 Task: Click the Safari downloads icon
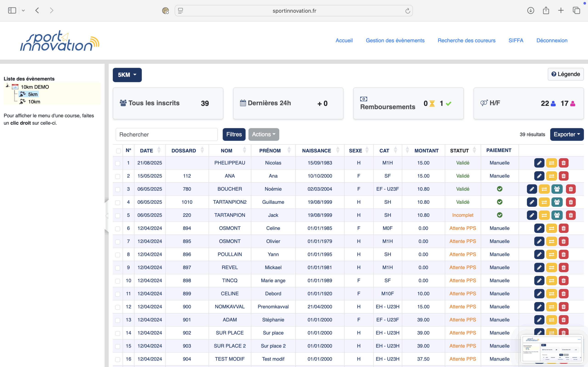coord(531,10)
